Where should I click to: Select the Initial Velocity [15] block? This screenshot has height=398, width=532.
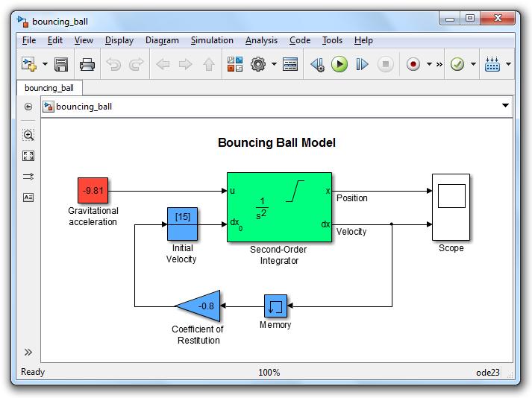pyautogui.click(x=183, y=224)
